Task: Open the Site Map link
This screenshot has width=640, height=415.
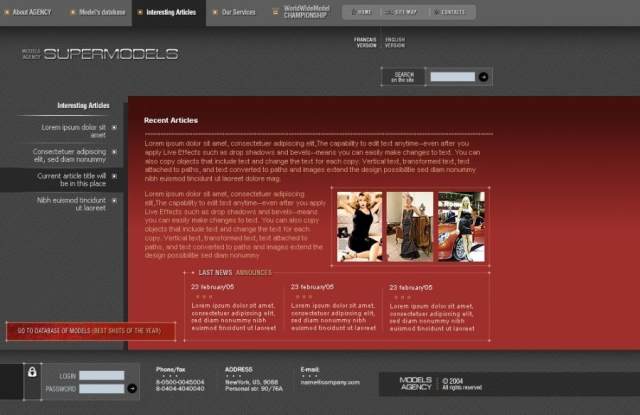Action: (x=401, y=12)
